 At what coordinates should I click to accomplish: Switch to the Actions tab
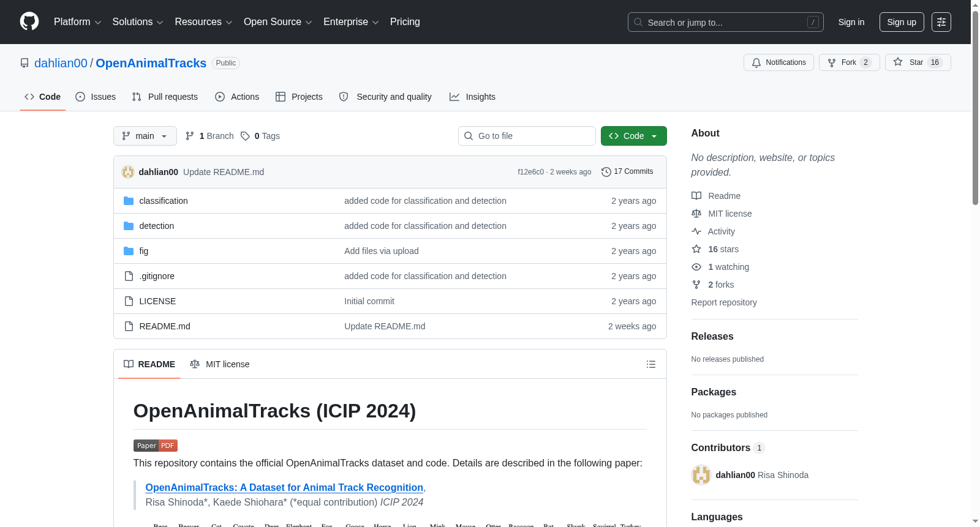tap(237, 97)
